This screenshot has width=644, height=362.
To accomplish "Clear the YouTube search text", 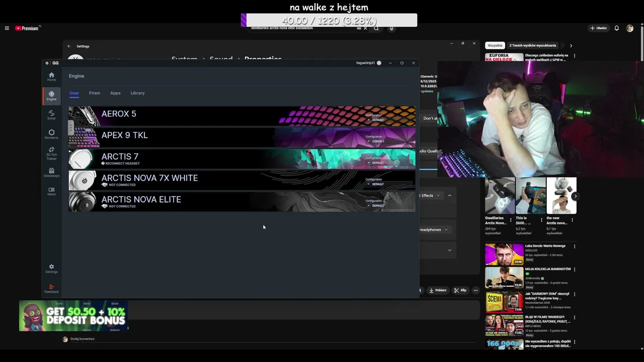I will (x=365, y=28).
